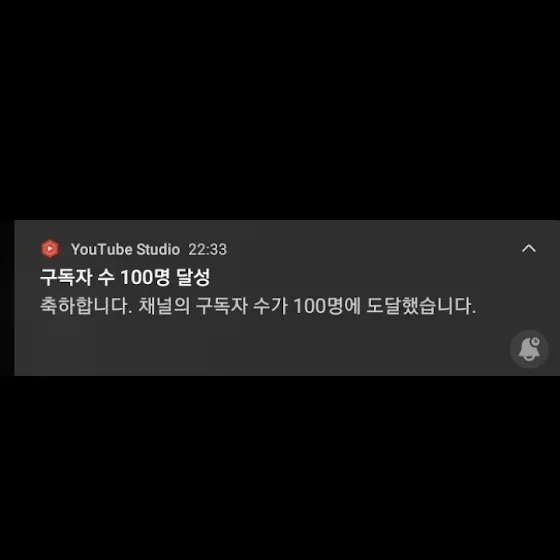The width and height of the screenshot is (560, 560).
Task: Tap the word "YouTube" in the notification header
Action: (102, 249)
